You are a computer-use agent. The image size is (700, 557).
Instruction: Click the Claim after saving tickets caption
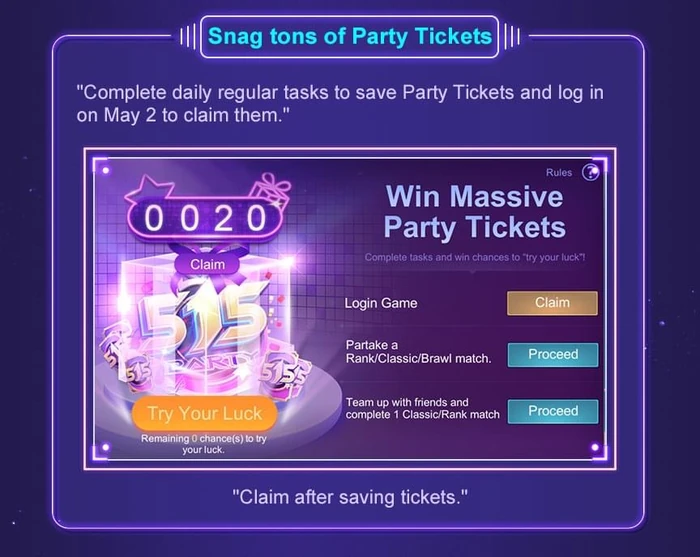pyautogui.click(x=350, y=497)
